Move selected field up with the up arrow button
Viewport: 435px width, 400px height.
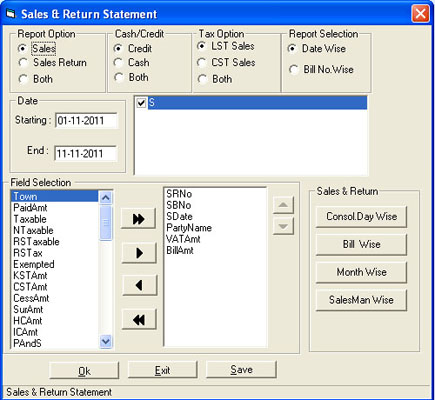point(283,205)
